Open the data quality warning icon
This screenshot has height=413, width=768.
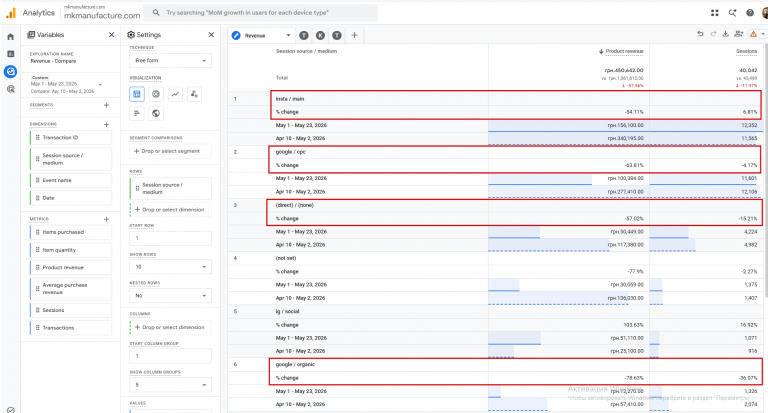click(753, 34)
